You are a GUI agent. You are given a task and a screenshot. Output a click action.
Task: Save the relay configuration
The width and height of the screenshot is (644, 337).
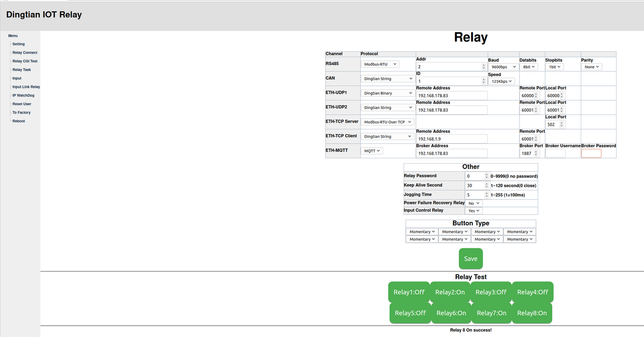471,259
